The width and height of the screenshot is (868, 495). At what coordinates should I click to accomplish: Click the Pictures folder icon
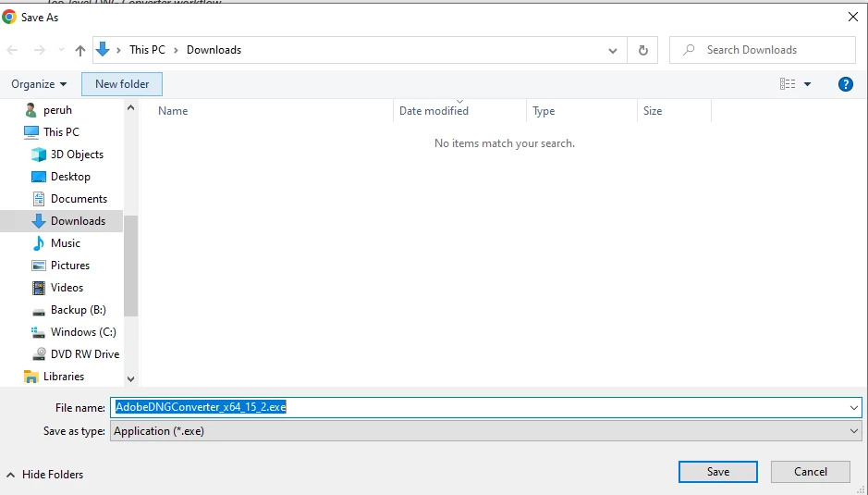pyautogui.click(x=39, y=266)
